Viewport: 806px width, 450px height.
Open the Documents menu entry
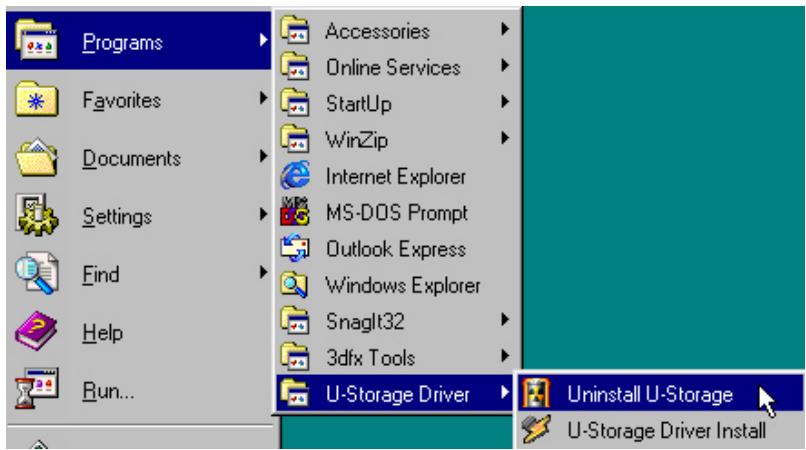139,157
